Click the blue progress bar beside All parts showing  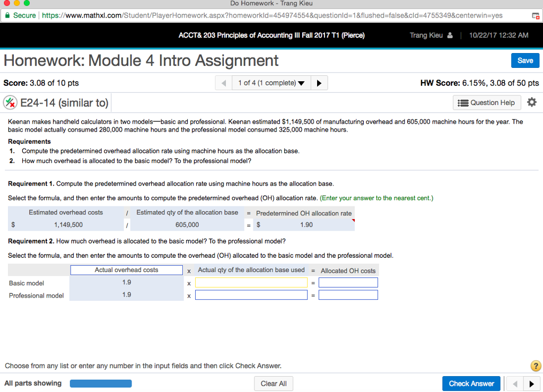tap(100, 383)
